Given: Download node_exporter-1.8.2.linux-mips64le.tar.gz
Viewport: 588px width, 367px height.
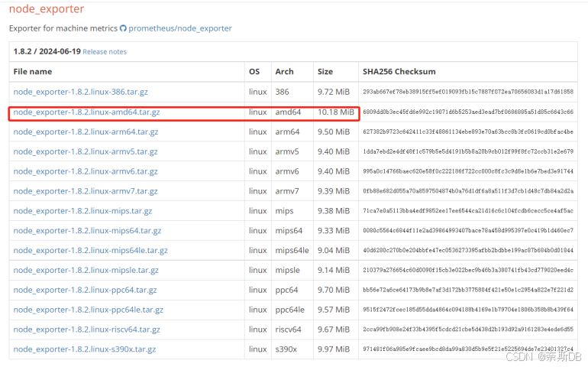Looking at the screenshot, I should click(91, 251).
